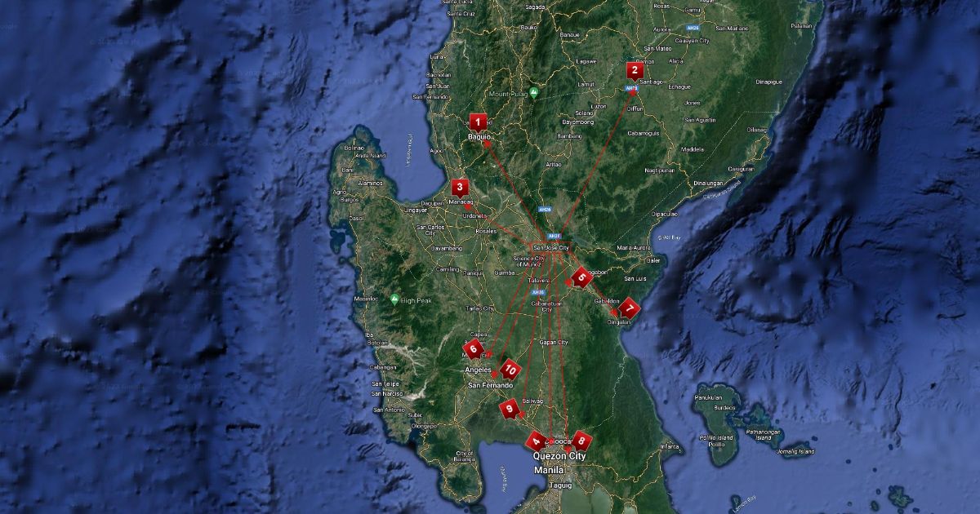Screen dimensions: 980x514
Task: Click red map marker number 1 near Baguio
Action: 478,122
